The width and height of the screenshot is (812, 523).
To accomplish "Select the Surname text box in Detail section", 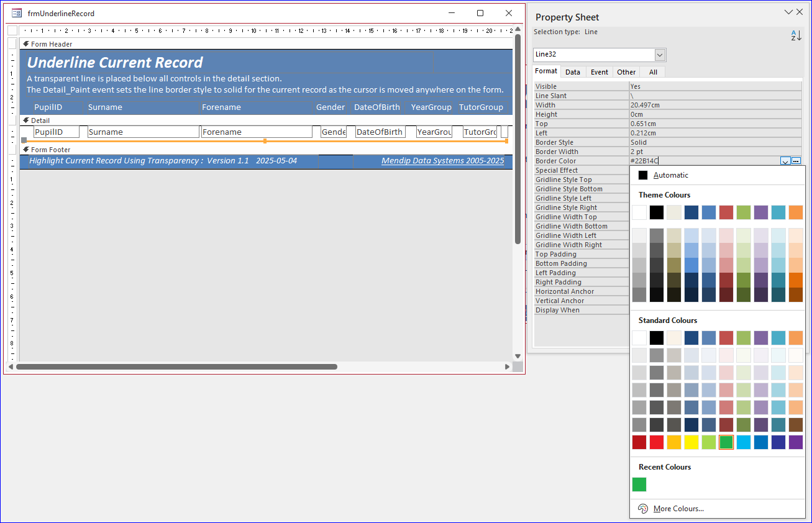I will click(x=144, y=132).
